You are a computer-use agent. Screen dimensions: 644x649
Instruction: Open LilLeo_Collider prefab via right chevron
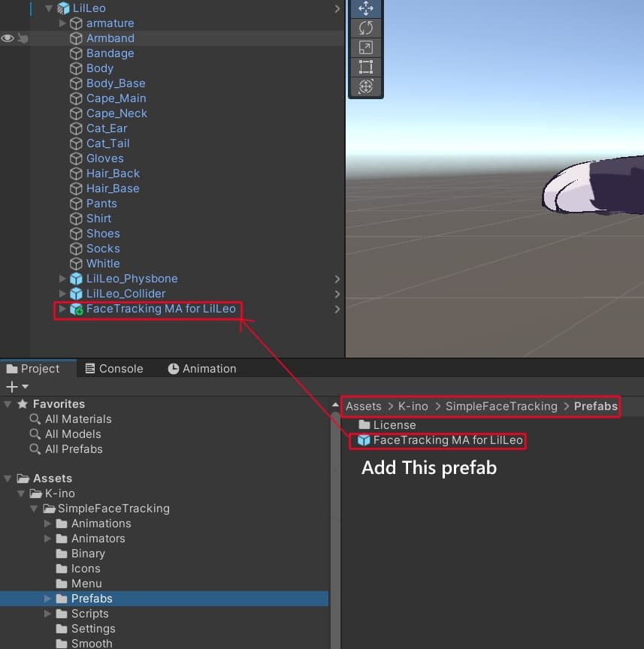click(337, 294)
